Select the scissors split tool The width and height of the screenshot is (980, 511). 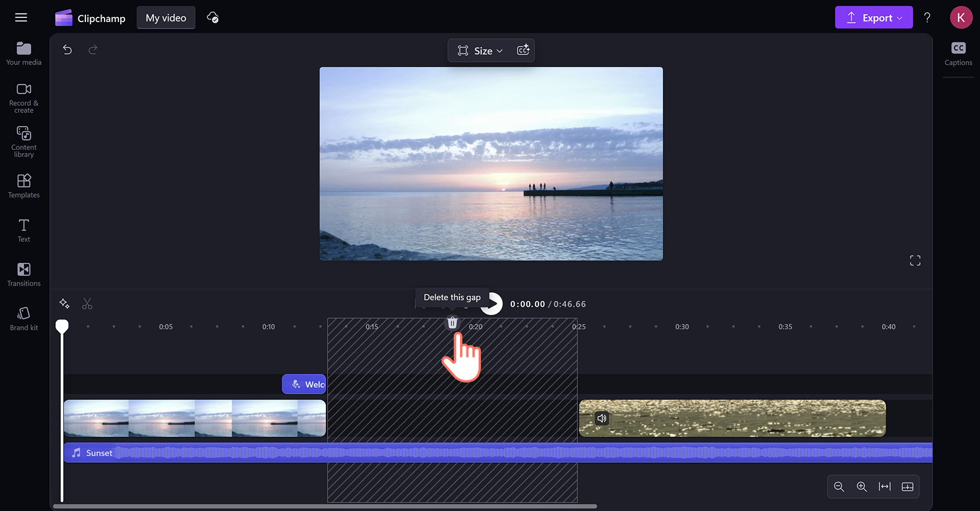pyautogui.click(x=87, y=303)
